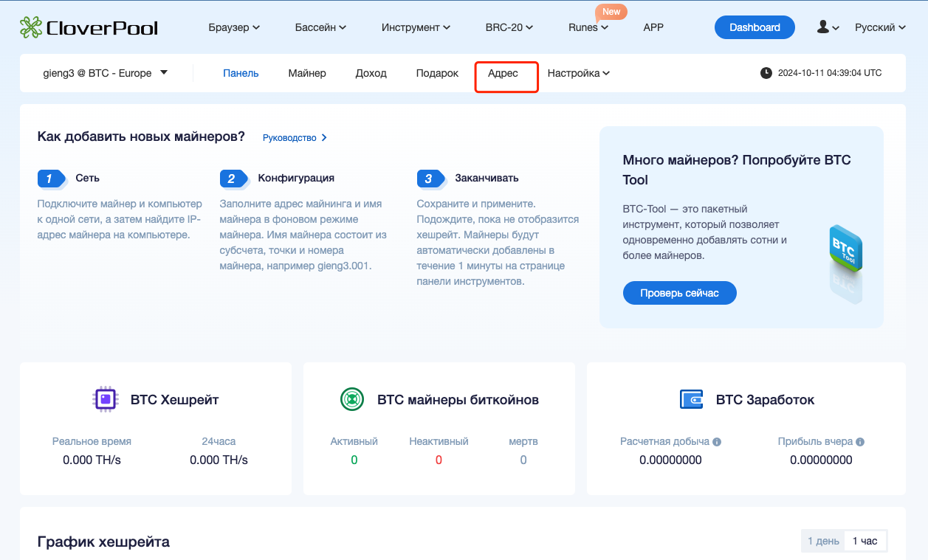The height and width of the screenshot is (560, 928).
Task: Open the Руководство guide link
Action: 295,138
